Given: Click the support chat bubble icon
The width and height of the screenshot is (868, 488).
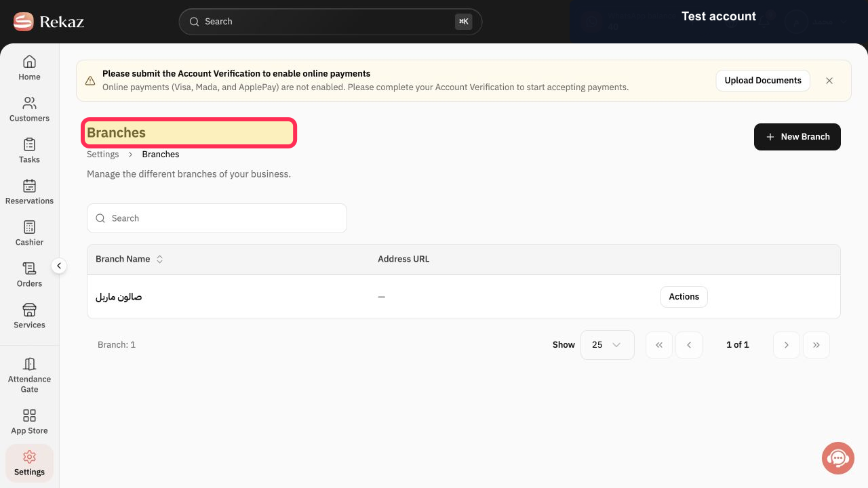Looking at the screenshot, I should click(838, 458).
